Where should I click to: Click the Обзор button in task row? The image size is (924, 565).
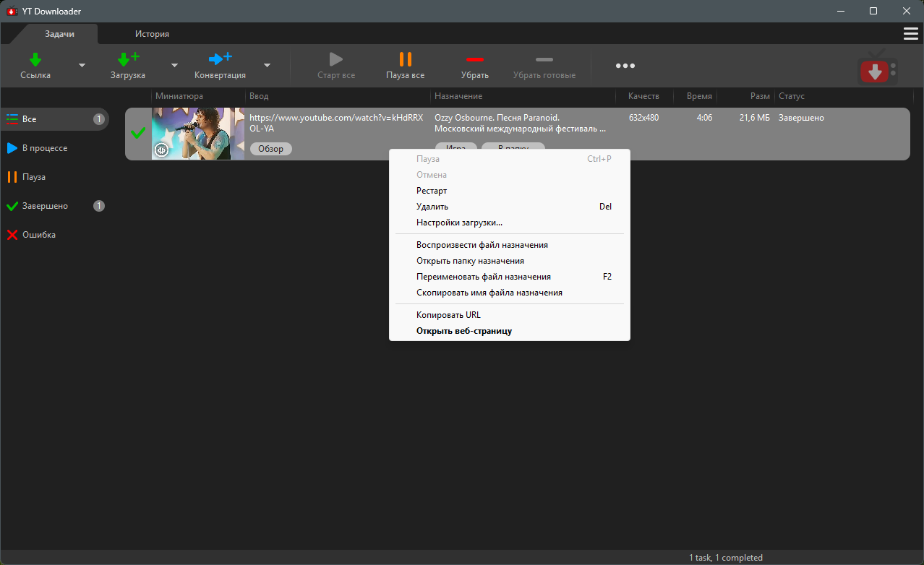(271, 148)
